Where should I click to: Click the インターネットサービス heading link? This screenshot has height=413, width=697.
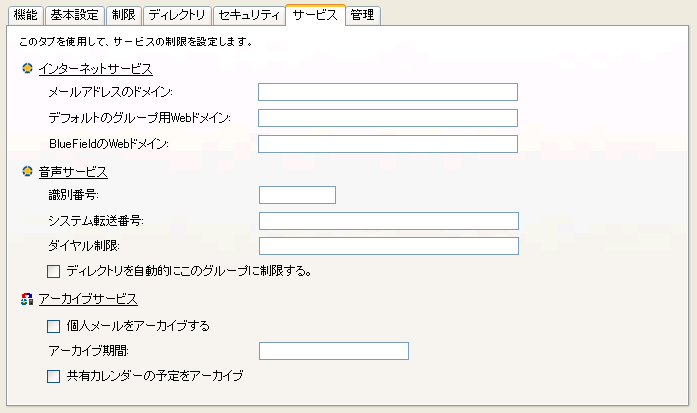click(95, 69)
